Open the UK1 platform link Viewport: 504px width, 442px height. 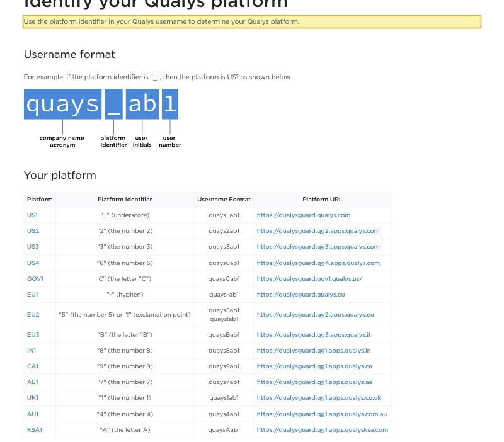33,398
